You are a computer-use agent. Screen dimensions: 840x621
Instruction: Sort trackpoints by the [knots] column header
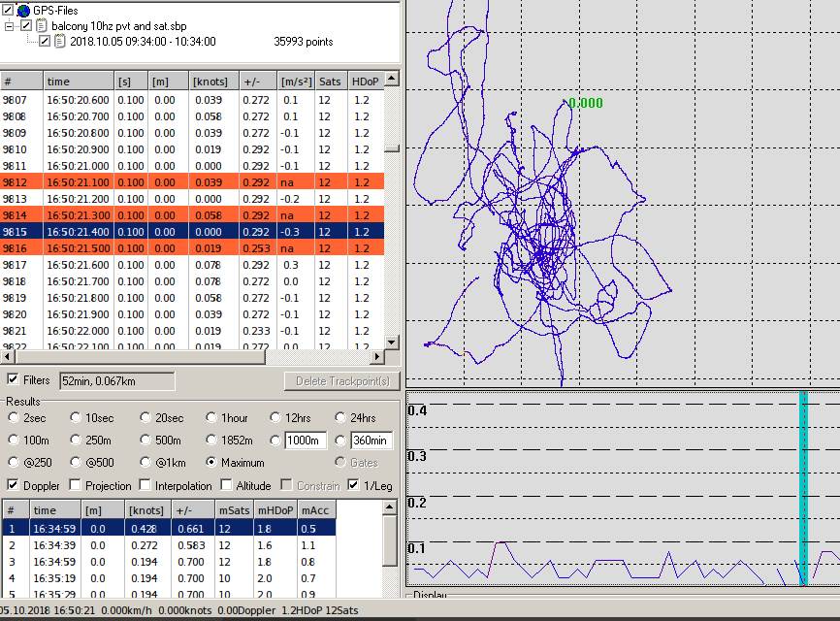[210, 82]
